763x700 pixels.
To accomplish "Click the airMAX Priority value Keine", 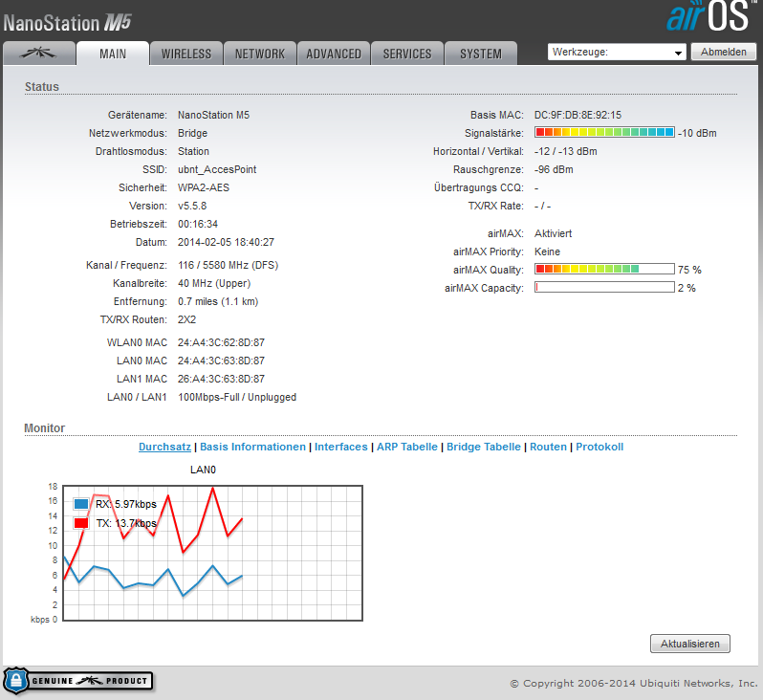I will pos(547,252).
